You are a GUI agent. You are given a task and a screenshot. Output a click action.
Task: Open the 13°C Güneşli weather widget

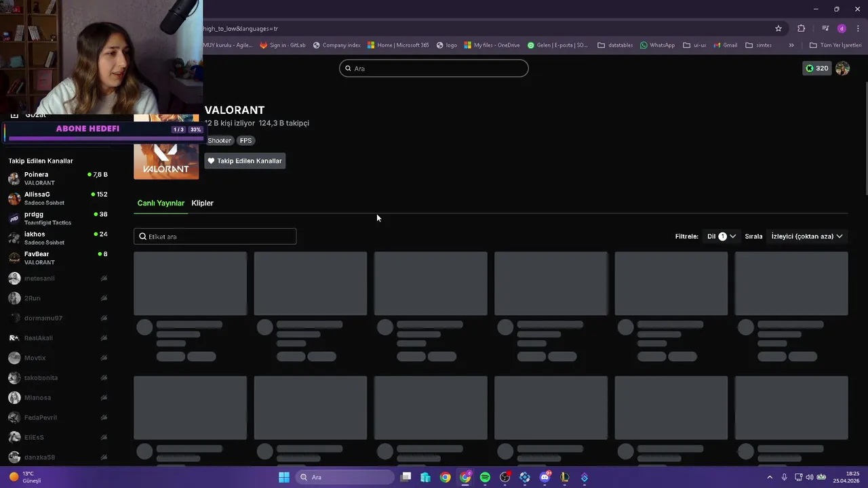24,477
